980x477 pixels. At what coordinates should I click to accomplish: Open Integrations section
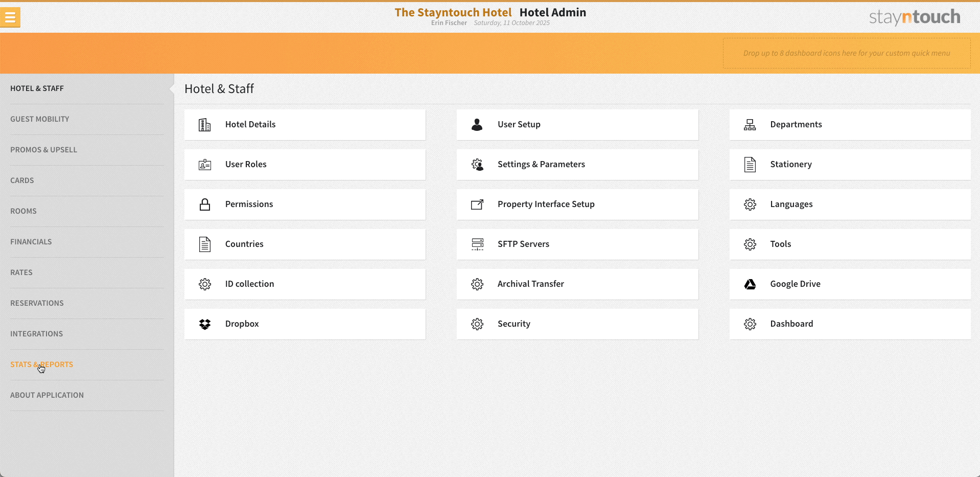tap(36, 334)
